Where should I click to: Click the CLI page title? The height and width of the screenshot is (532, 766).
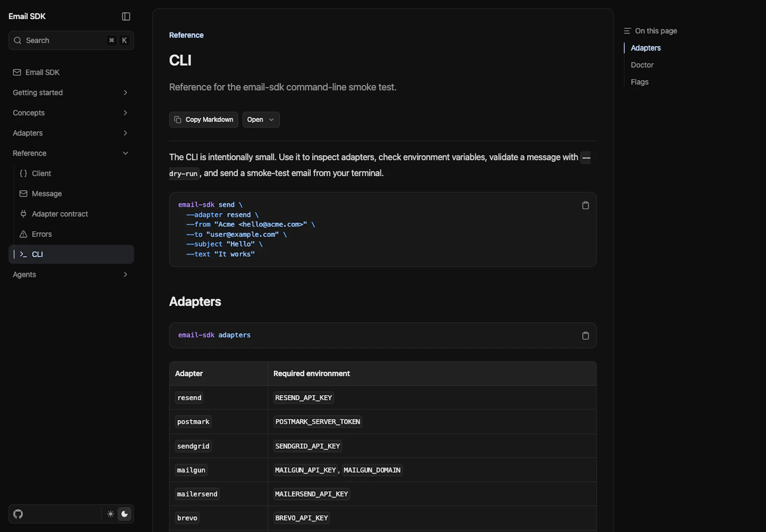click(x=180, y=60)
